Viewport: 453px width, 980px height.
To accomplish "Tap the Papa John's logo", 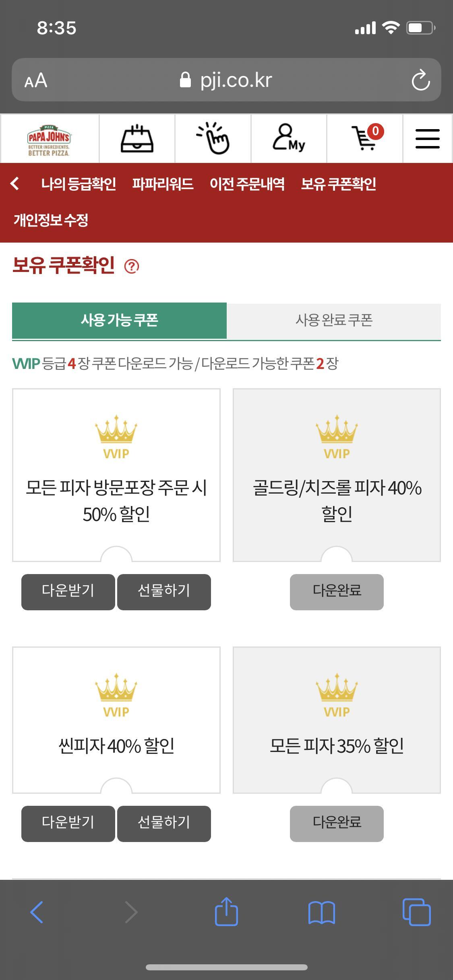I will [49, 139].
